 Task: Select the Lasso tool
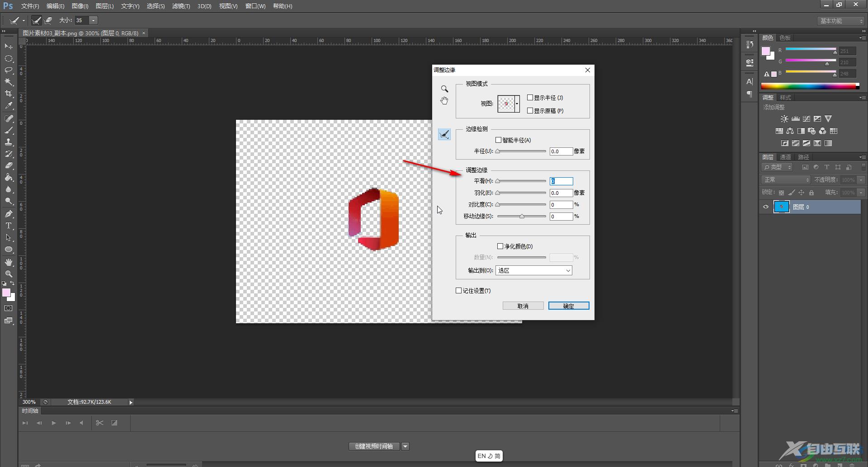[9, 70]
